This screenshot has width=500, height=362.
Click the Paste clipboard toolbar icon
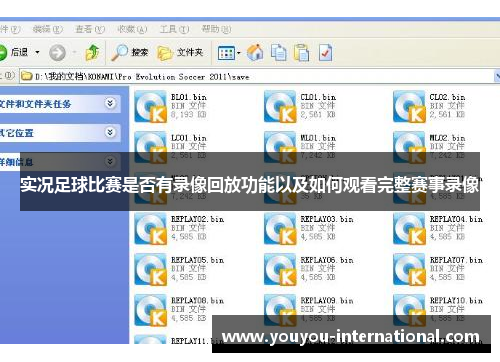pyautogui.click(x=301, y=53)
